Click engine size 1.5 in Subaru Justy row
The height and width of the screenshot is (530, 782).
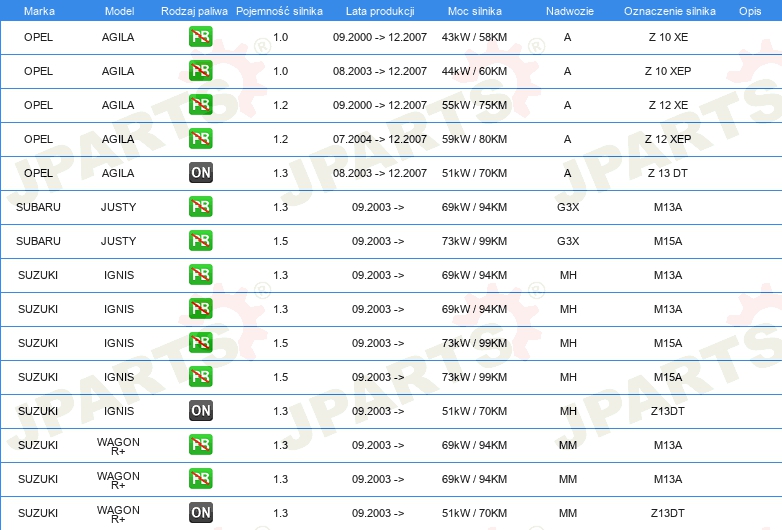click(280, 241)
